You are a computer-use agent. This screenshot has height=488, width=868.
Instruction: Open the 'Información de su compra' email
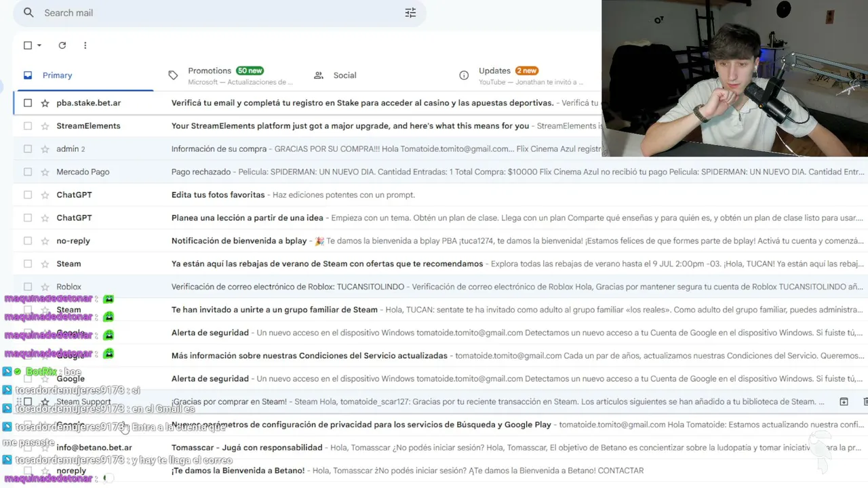tap(219, 149)
